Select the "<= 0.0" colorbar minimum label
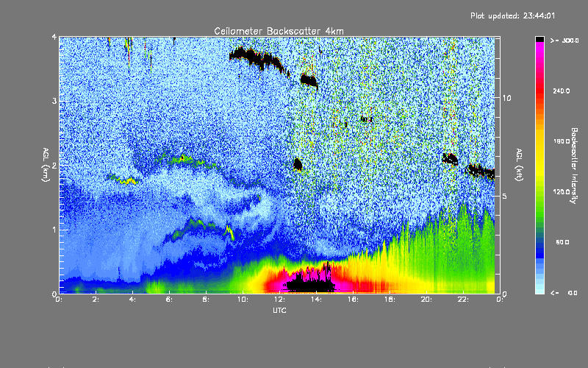The width and height of the screenshot is (588, 368). (x=564, y=293)
